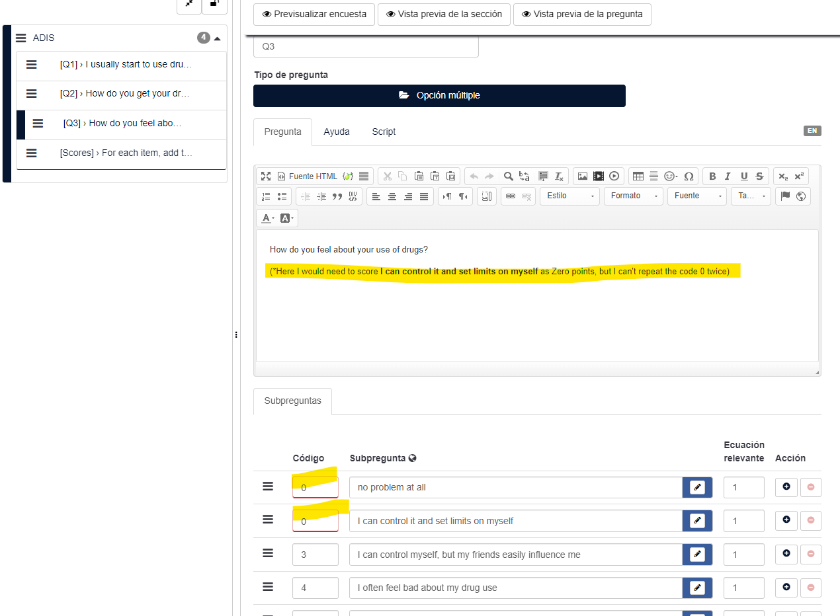Switch to the Script tab
The height and width of the screenshot is (616, 840).
coord(384,132)
